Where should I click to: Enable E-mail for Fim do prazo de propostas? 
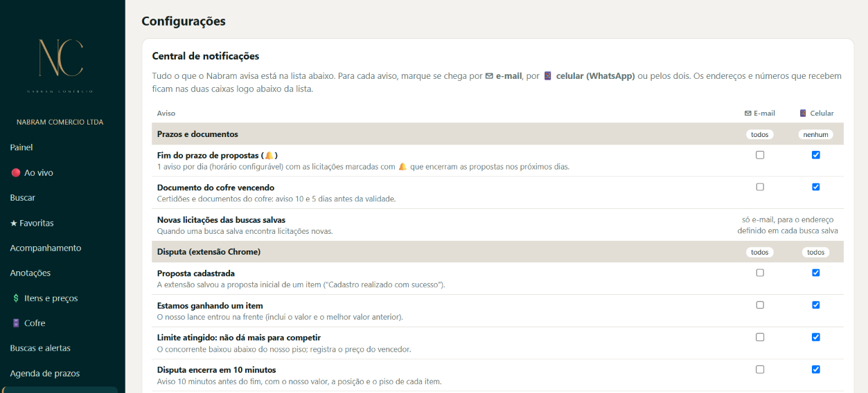point(760,155)
